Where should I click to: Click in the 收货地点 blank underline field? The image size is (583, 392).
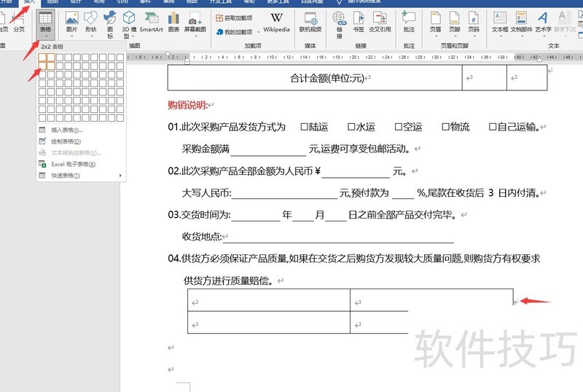coord(338,238)
